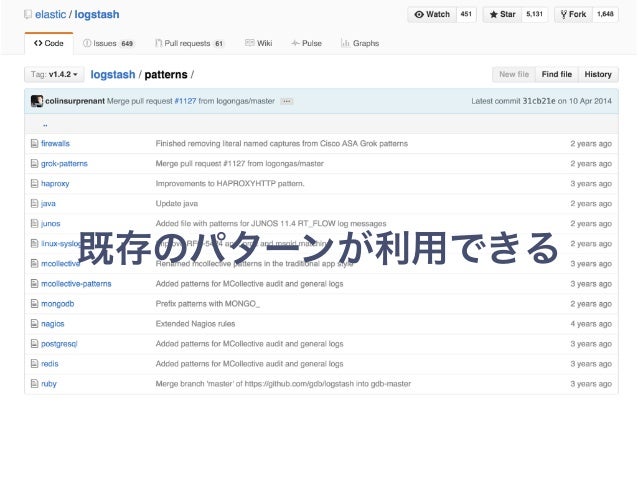Screen dimensions: 638x479
Task: Click the repository book icon beside elastic
Action: tap(28, 15)
